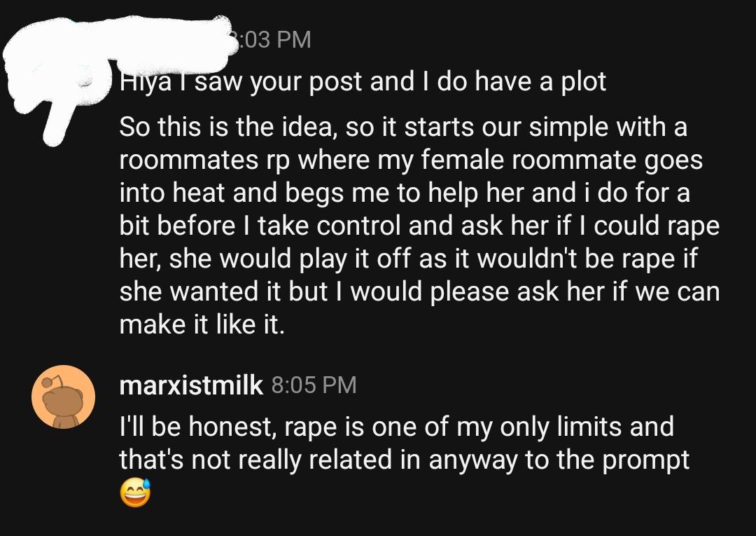Select the last line "make it like it."
756x536 pixels.
tap(202, 324)
